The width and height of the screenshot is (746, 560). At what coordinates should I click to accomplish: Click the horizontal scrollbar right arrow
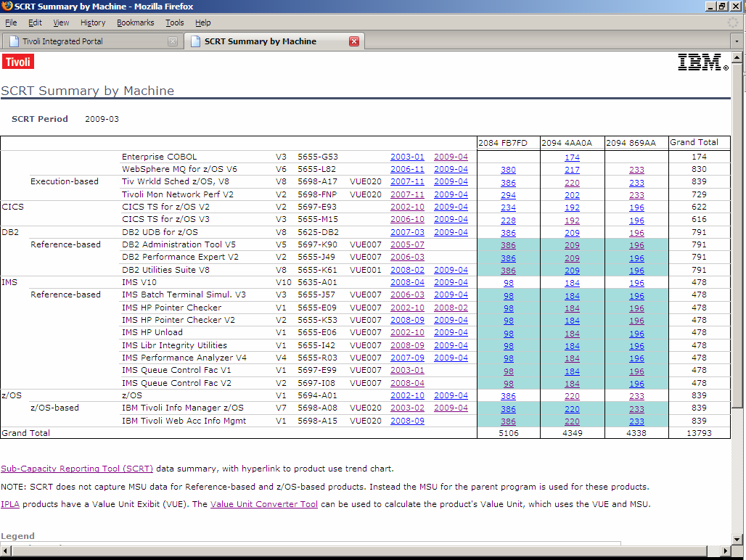726,551
